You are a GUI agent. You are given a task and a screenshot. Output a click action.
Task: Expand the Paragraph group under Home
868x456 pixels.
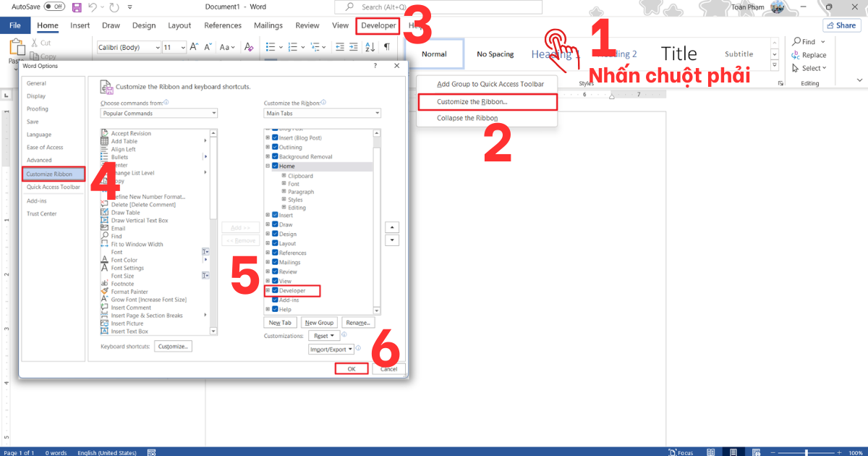(x=284, y=192)
